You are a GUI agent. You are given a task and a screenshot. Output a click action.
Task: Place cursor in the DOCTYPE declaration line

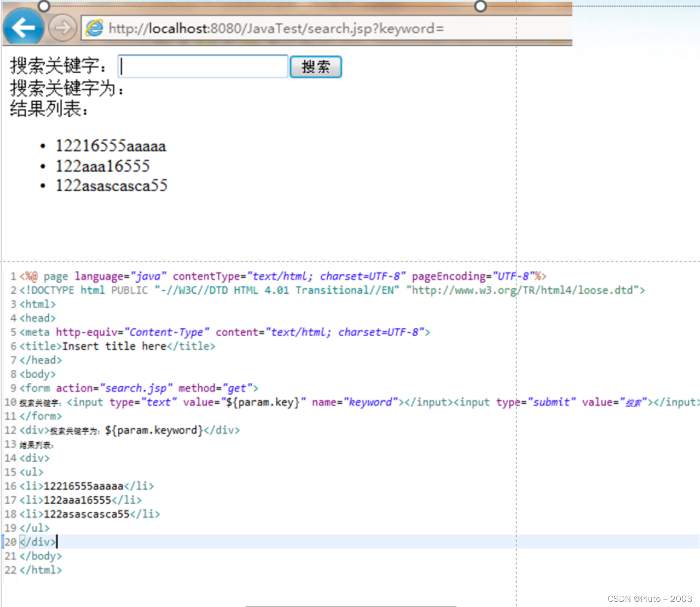(x=332, y=290)
